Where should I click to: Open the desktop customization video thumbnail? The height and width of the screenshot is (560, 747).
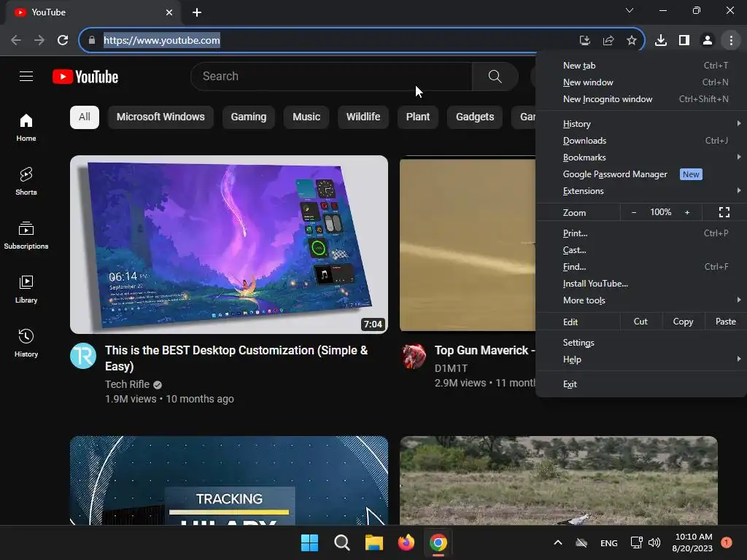pyautogui.click(x=228, y=244)
